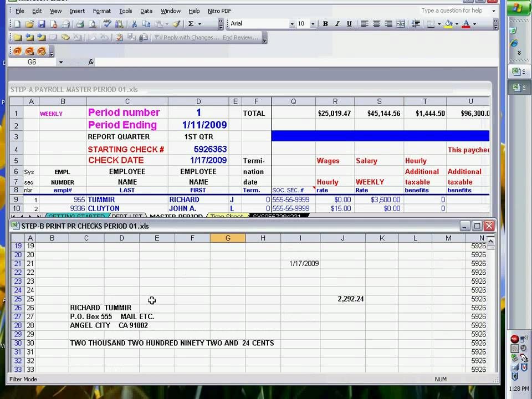Click the Merge and Center icon
Image resolution: width=532 pixels, height=399 pixels.
pyautogui.click(x=400, y=24)
